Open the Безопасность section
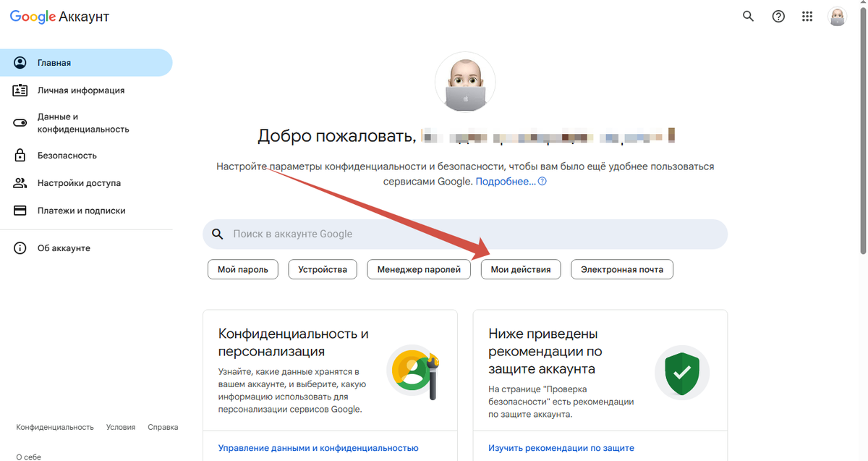Image resolution: width=868 pixels, height=461 pixels. point(86,156)
